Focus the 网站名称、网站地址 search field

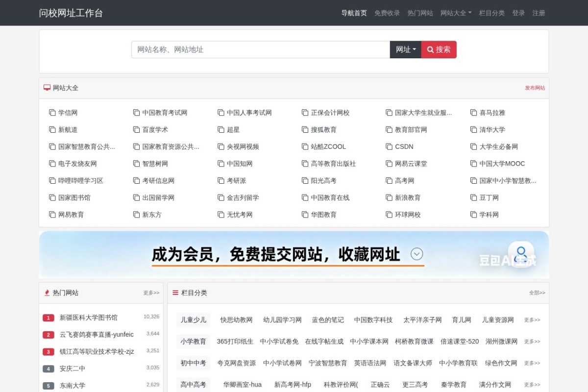click(261, 49)
